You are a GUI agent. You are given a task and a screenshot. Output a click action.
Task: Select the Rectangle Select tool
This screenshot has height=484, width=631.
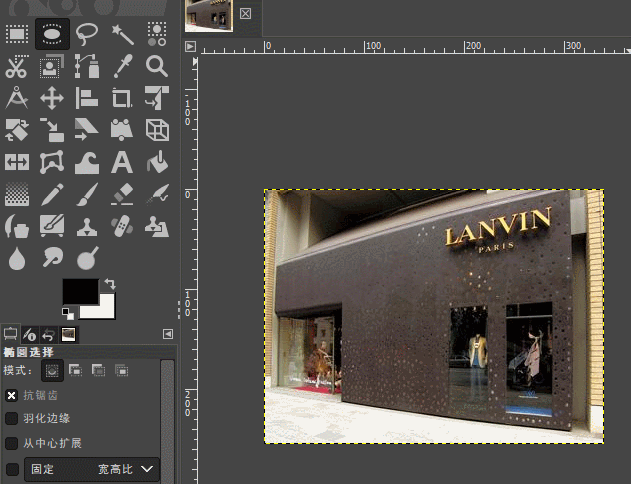(x=17, y=34)
